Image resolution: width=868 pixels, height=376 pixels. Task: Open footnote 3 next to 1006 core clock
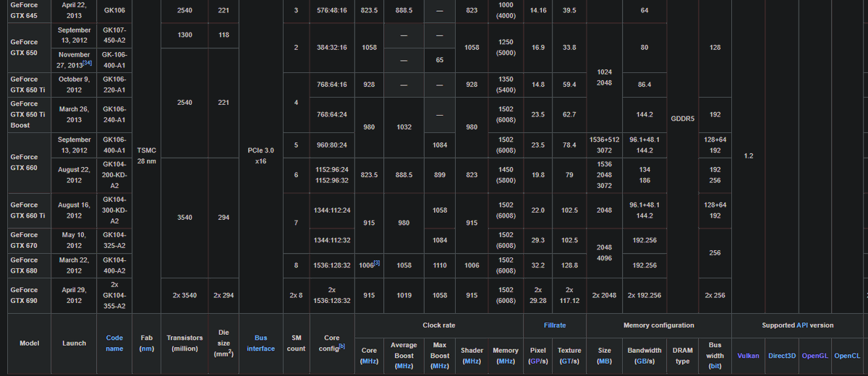tap(377, 262)
